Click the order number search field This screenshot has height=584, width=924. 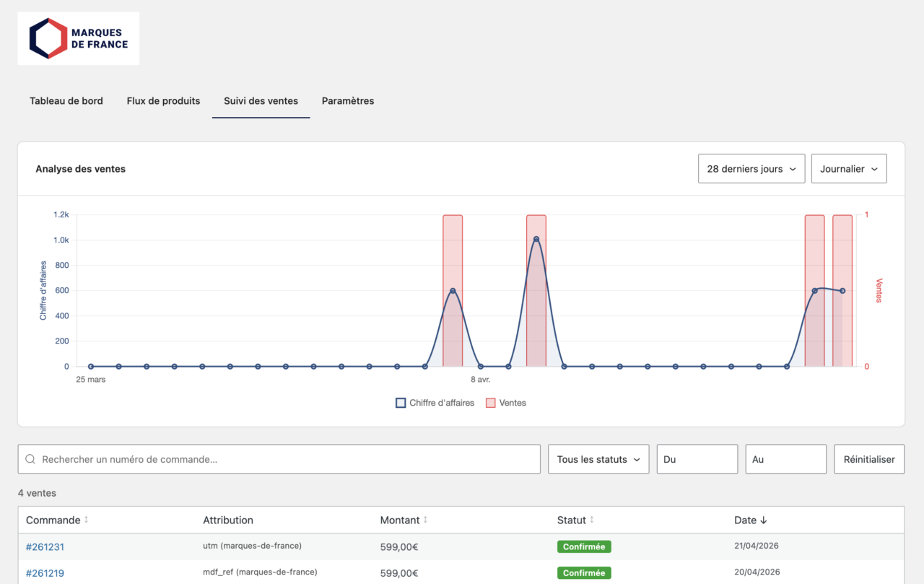point(279,459)
